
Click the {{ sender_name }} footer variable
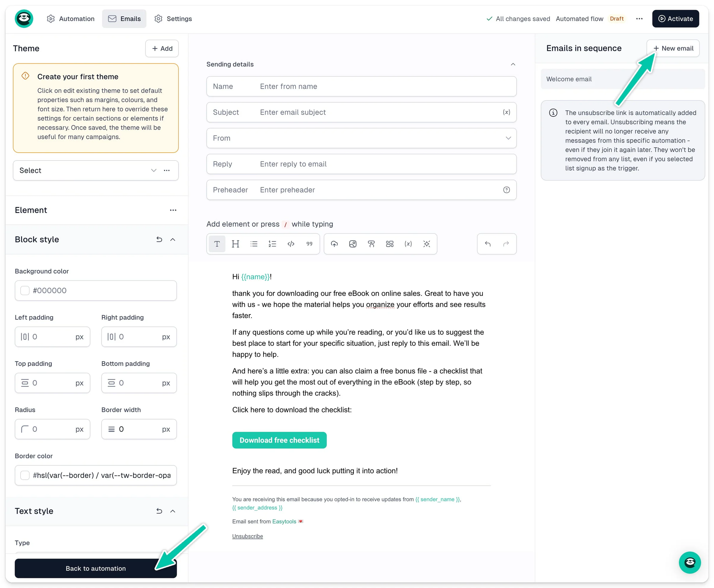(x=437, y=499)
